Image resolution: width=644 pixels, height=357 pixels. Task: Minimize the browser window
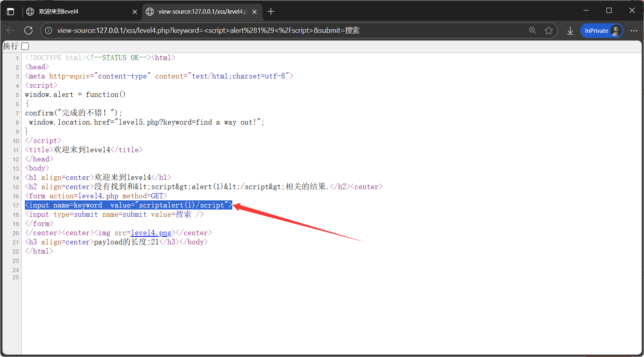pyautogui.click(x=586, y=10)
